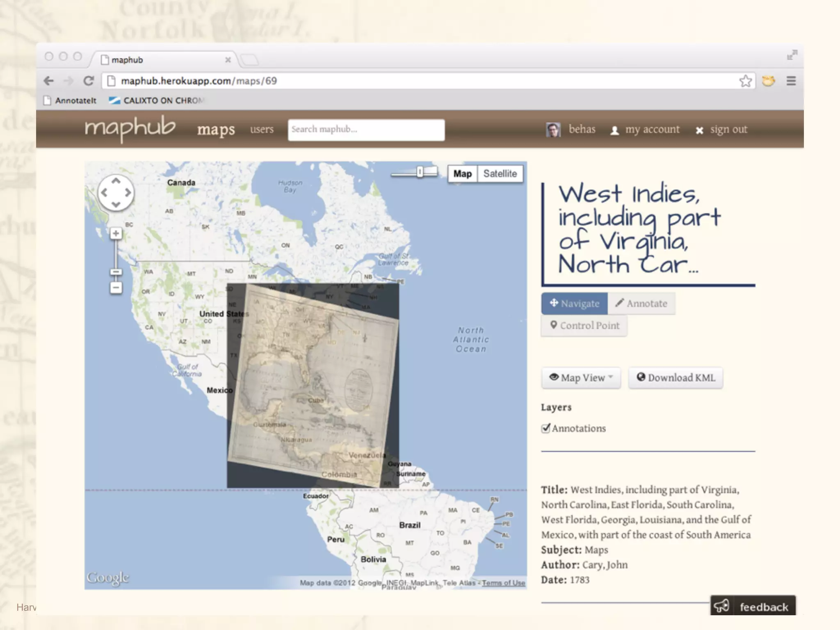The height and width of the screenshot is (630, 840).
Task: Click the 'Subject: Maps' text
Action: (574, 550)
